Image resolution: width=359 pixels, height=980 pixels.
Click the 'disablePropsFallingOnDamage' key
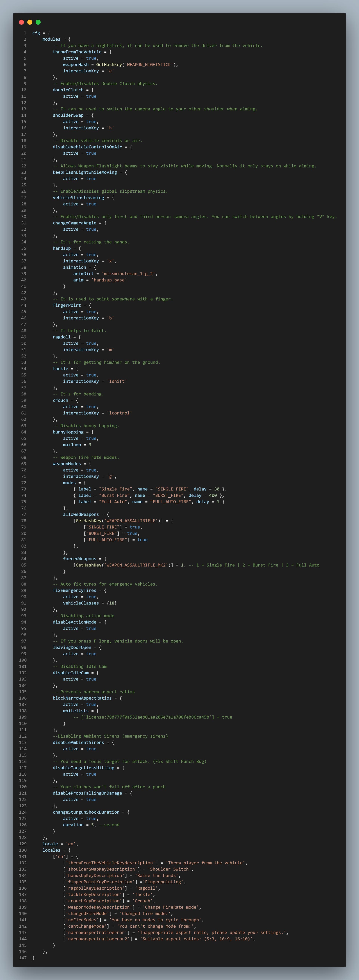[x=87, y=793]
